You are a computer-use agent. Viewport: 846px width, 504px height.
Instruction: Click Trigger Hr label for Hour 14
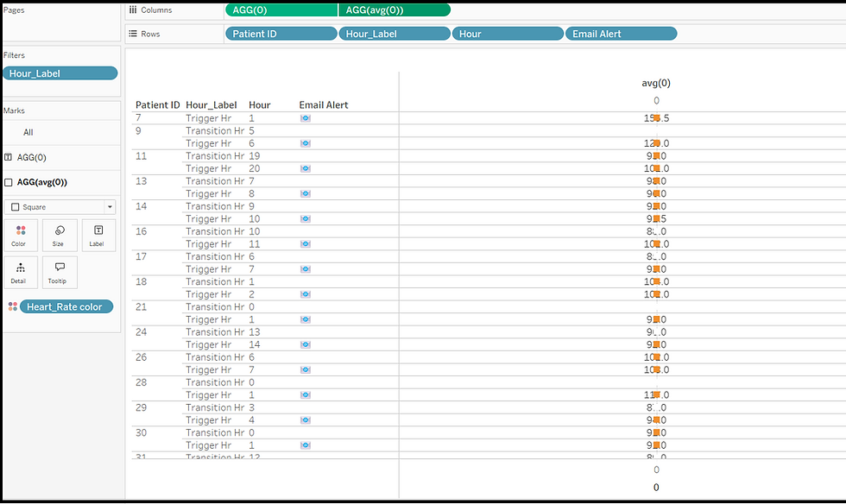(x=209, y=345)
